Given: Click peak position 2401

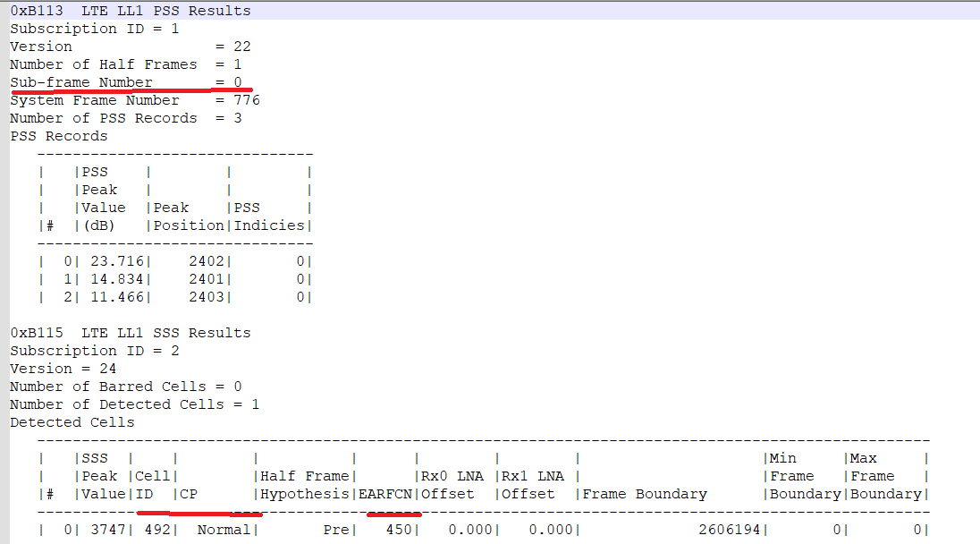Looking at the screenshot, I should [x=207, y=279].
